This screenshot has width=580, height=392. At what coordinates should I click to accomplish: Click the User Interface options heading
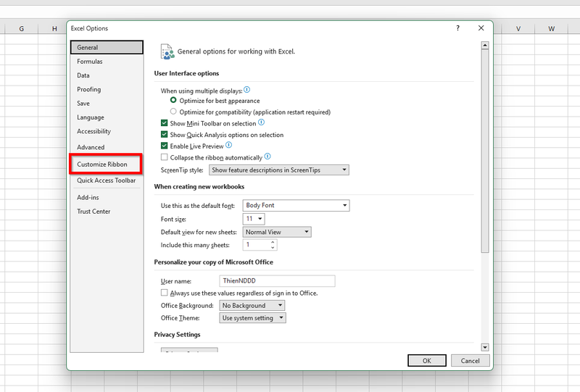point(186,73)
